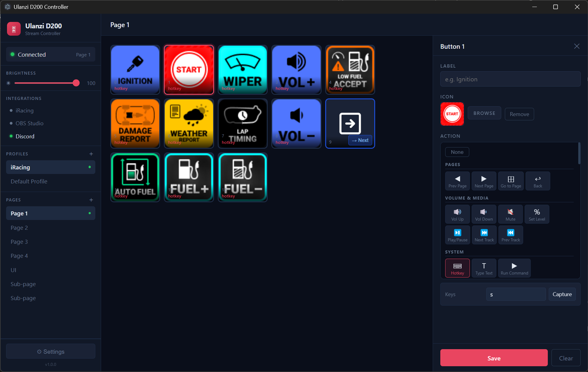
Task: Add a new profile with plus
Action: click(x=91, y=154)
